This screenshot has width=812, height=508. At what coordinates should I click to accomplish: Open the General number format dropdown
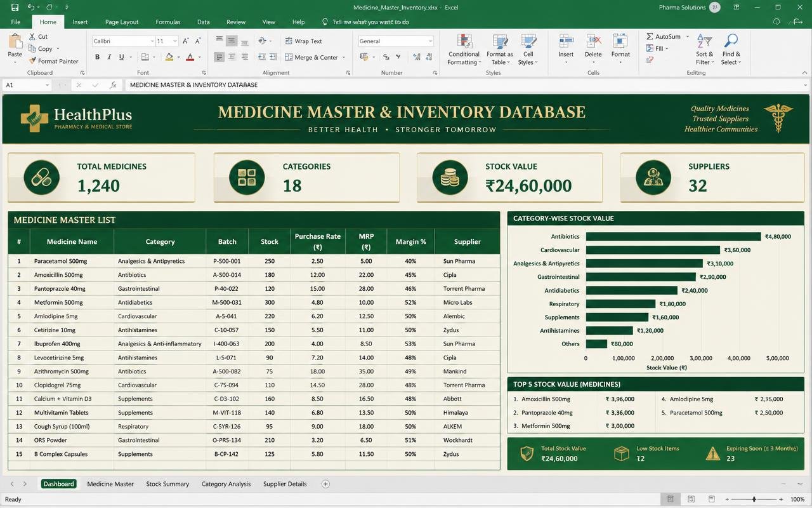point(430,41)
